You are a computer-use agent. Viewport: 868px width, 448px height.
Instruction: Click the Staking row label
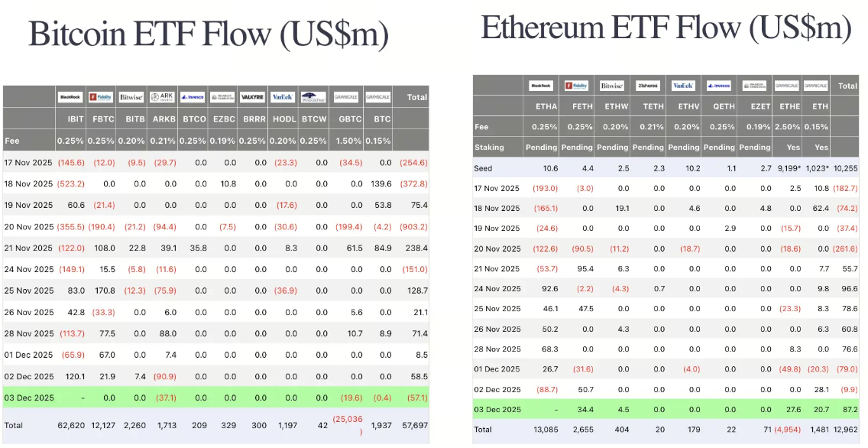(x=489, y=148)
